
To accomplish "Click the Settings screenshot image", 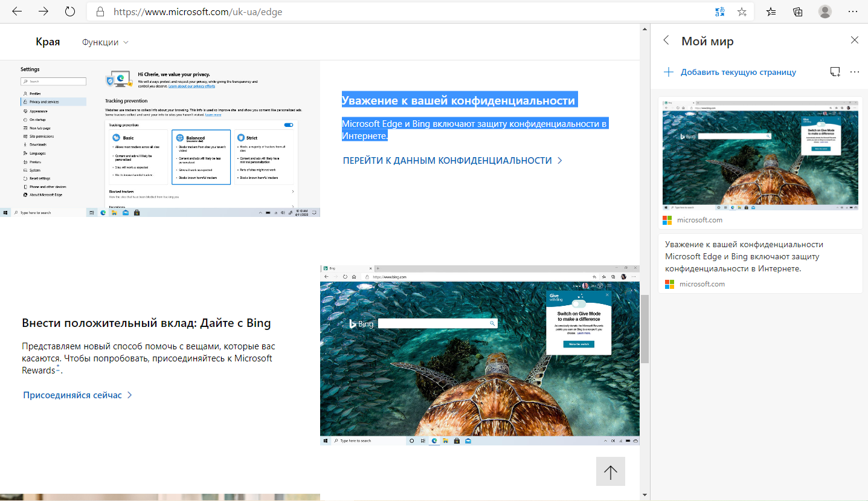I will click(160, 138).
